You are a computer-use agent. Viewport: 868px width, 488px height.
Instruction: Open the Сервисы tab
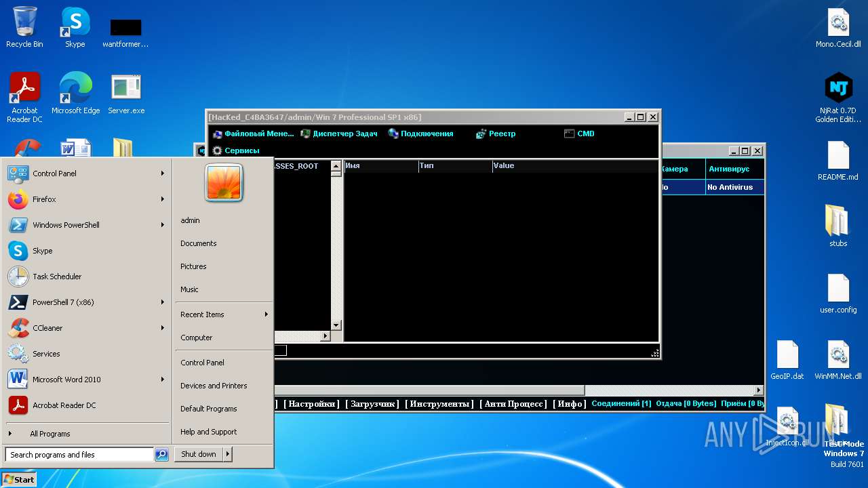236,150
